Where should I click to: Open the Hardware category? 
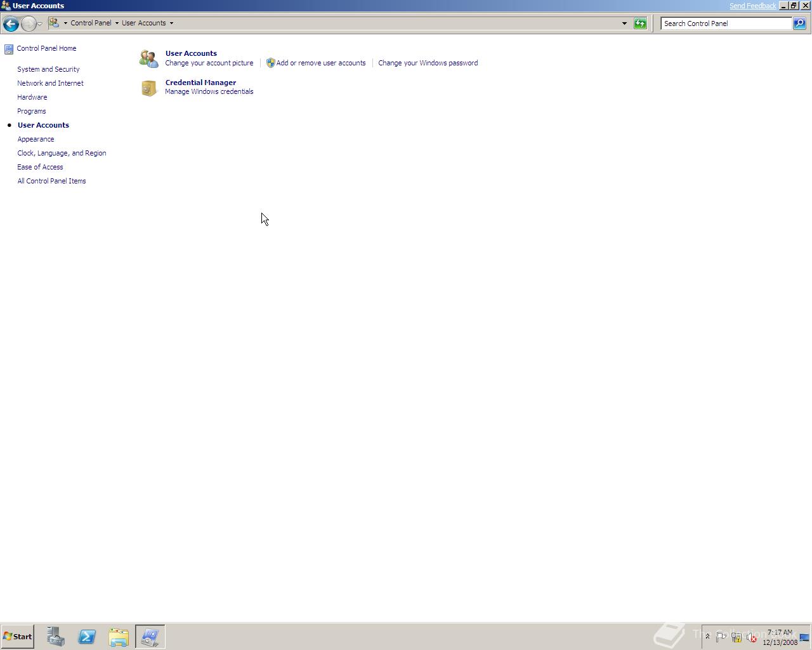coord(32,97)
